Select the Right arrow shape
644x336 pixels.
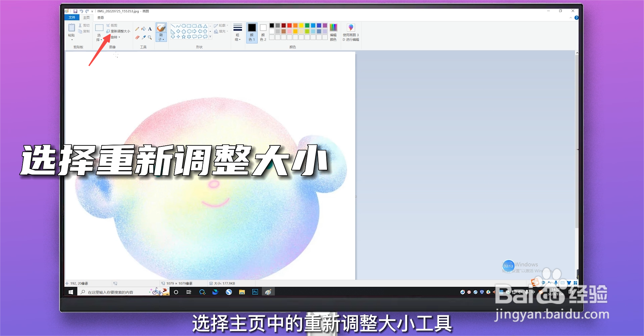194,31
